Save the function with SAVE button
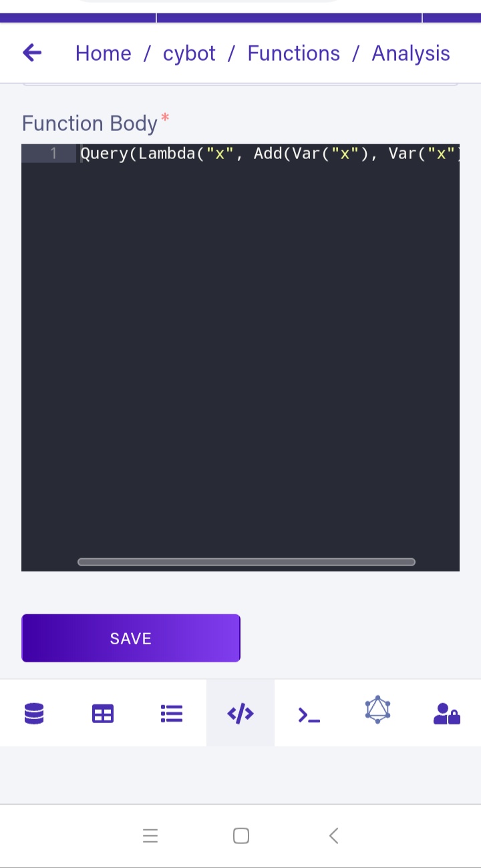Viewport: 481px width, 868px height. pos(131,638)
